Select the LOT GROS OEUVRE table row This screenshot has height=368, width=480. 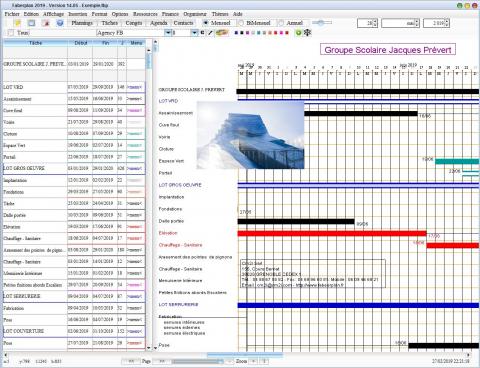click(74, 168)
